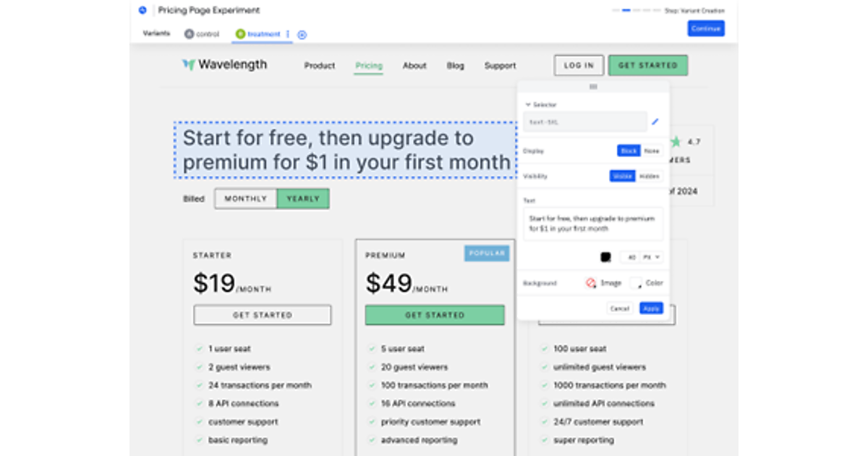
Task: Click the $19 price on the Starter plan
Action: 214,283
